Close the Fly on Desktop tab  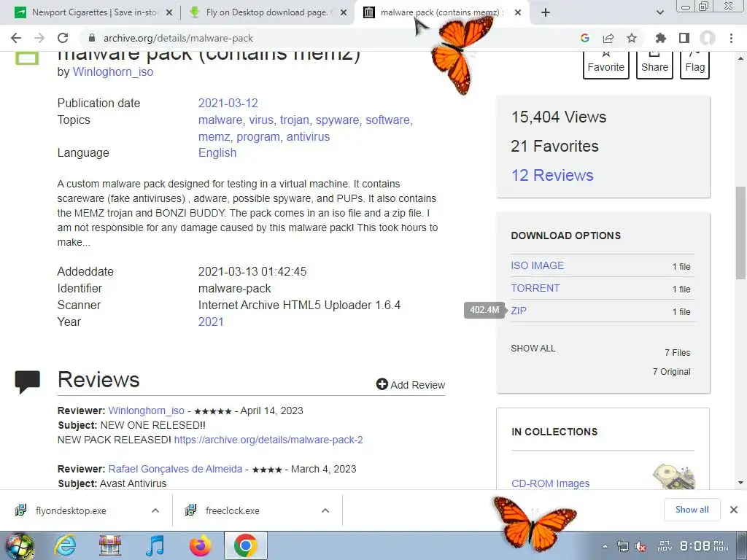(344, 12)
